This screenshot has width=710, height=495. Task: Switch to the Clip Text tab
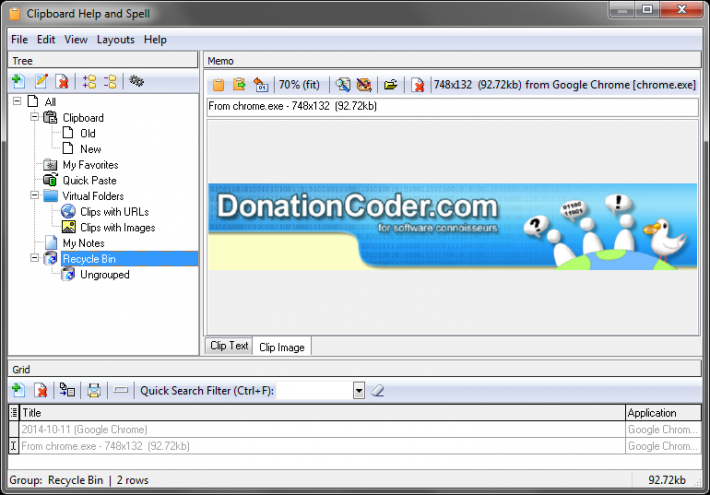(x=229, y=346)
